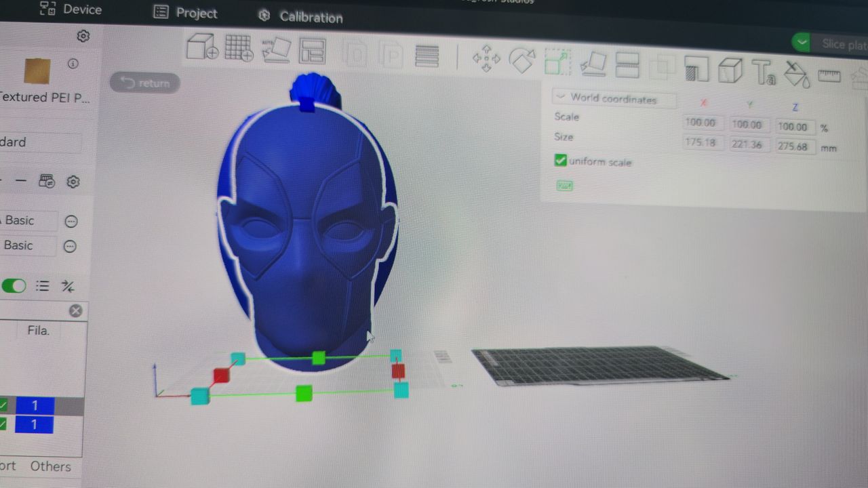Click the bed plate info icon
The image size is (868, 488).
[73, 64]
